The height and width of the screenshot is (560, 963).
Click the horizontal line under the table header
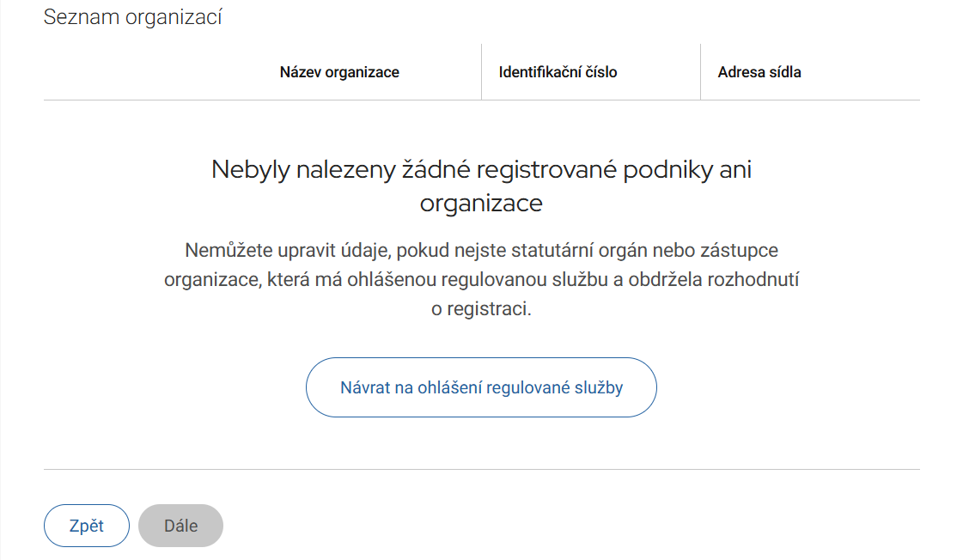point(481,100)
